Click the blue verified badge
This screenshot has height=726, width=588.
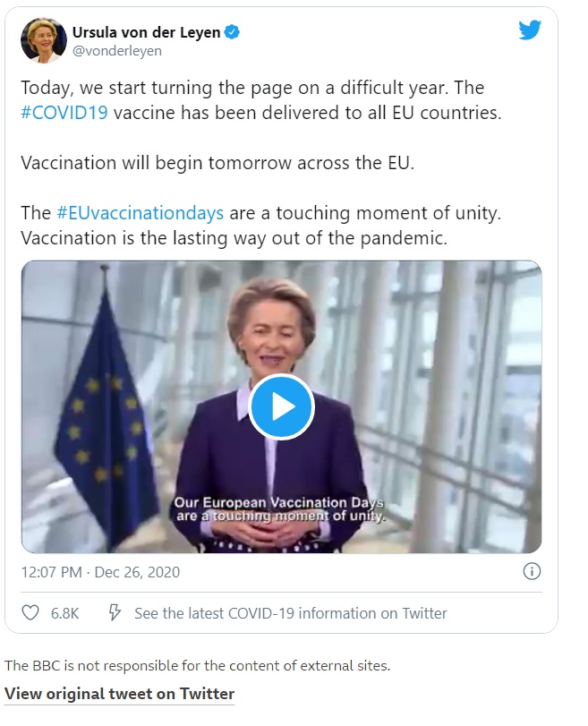click(232, 33)
